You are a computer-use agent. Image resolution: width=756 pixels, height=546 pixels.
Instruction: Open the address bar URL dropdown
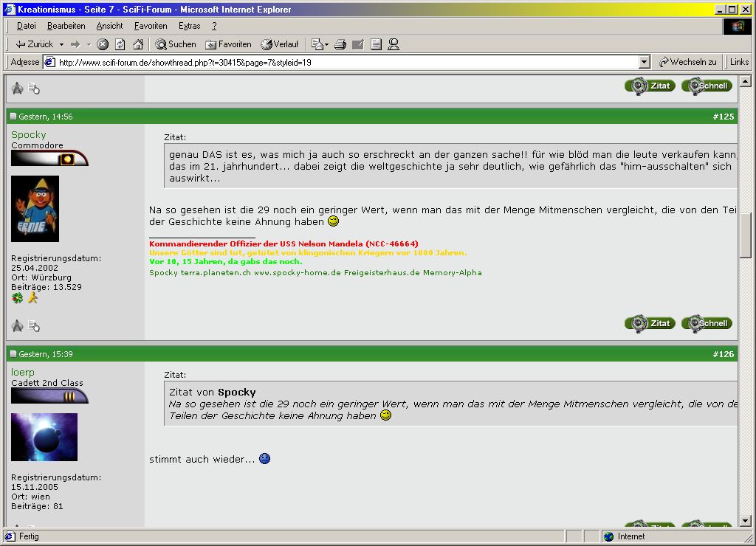click(644, 63)
